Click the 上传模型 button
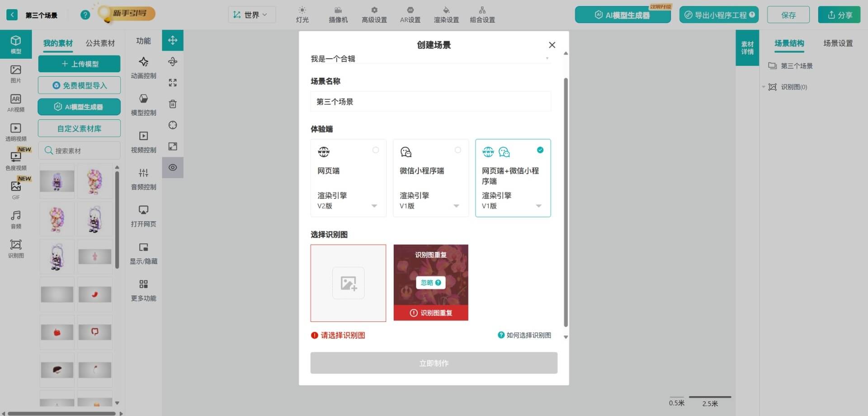The image size is (868, 416). click(x=79, y=64)
